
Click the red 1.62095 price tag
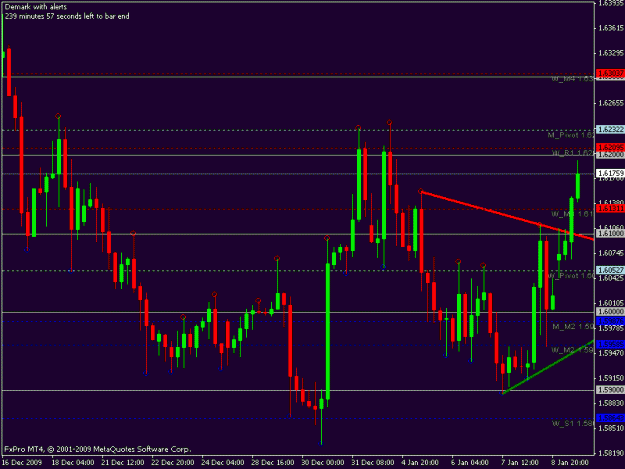[x=610, y=147]
